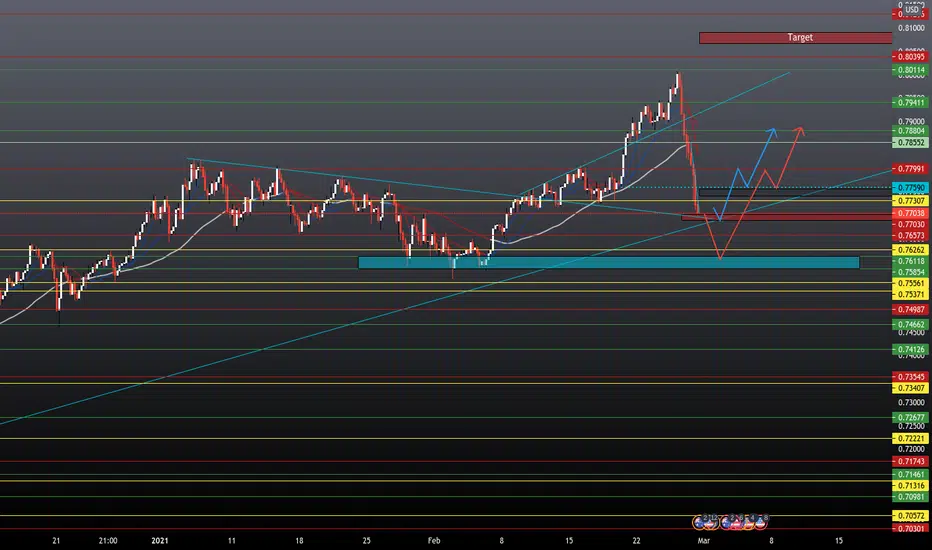Click the 0.73407 yellow price label
932x550 pixels.
pyautogui.click(x=911, y=388)
